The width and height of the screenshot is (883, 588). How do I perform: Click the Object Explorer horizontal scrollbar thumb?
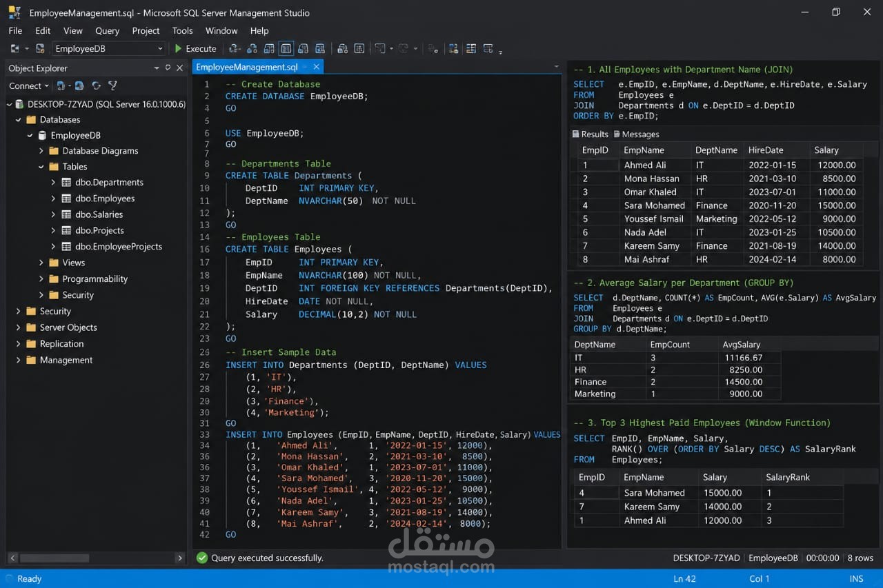pos(54,558)
